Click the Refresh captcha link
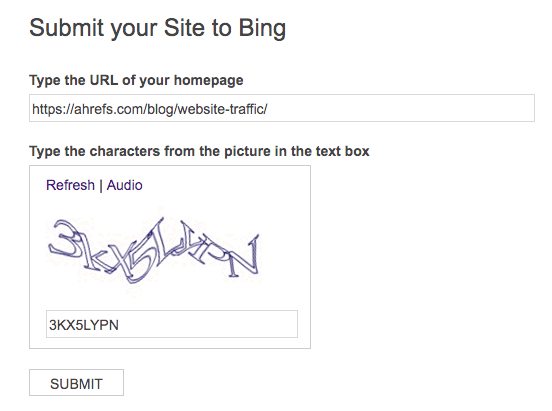The image size is (552, 411). tap(70, 185)
